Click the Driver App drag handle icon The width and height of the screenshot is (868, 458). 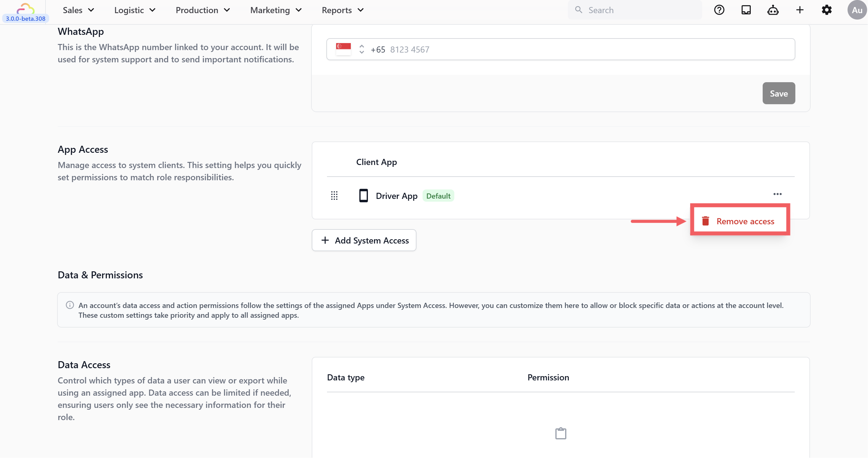[334, 196]
